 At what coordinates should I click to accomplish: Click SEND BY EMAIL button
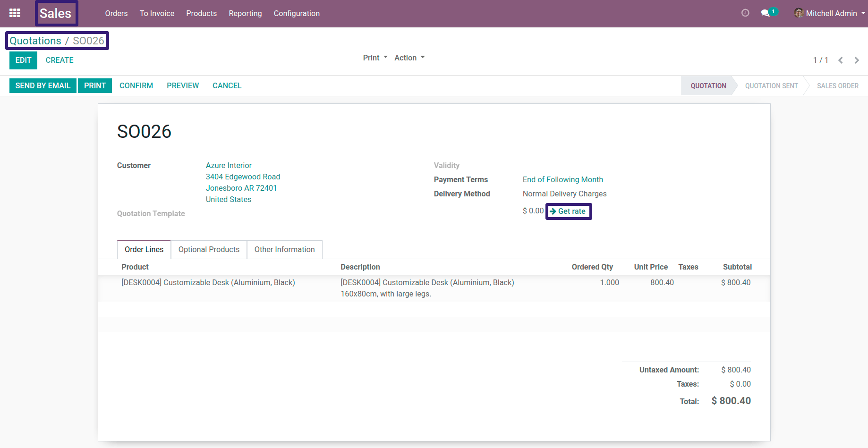(x=43, y=85)
